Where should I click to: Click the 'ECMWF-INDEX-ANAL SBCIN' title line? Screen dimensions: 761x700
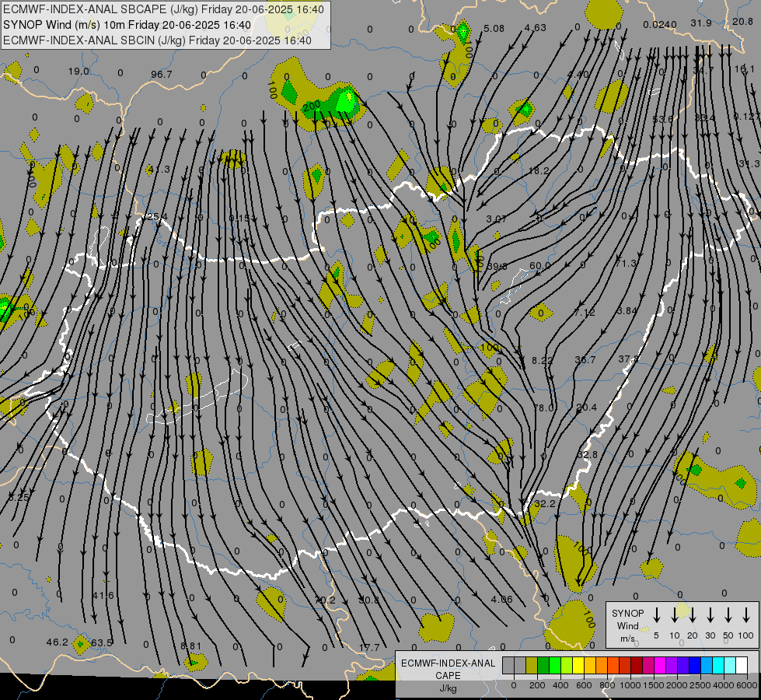[157, 40]
